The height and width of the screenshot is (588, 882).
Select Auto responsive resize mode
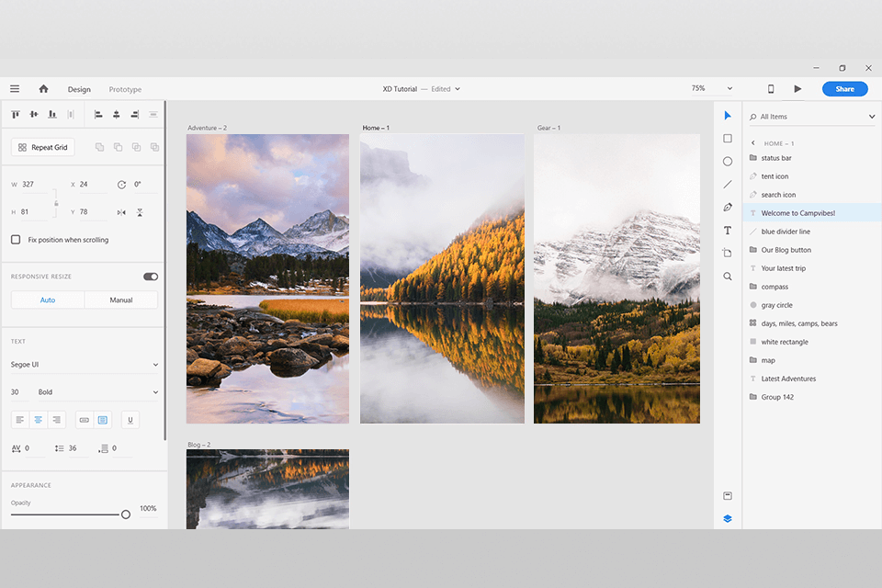pos(48,300)
